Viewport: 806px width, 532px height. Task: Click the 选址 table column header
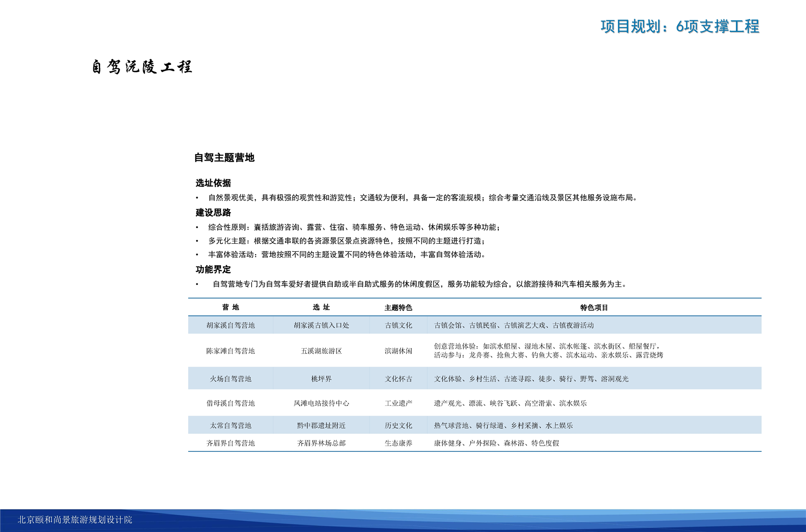[321, 308]
